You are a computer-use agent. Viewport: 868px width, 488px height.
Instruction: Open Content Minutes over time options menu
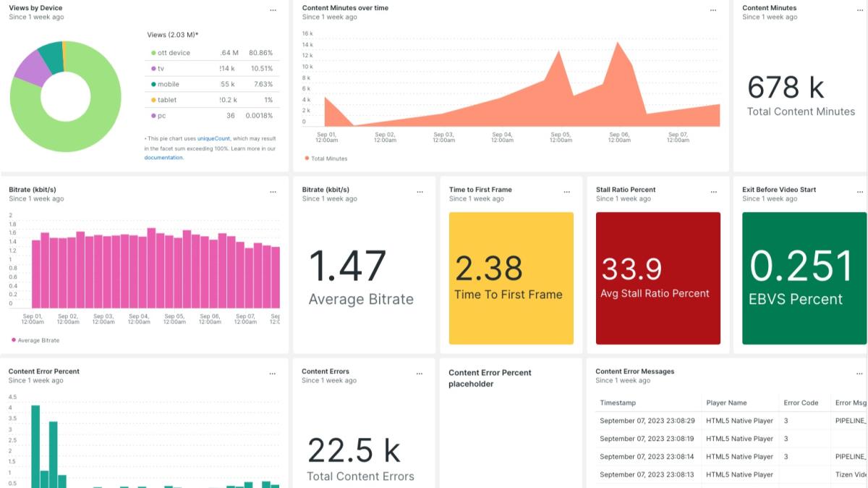pos(713,10)
